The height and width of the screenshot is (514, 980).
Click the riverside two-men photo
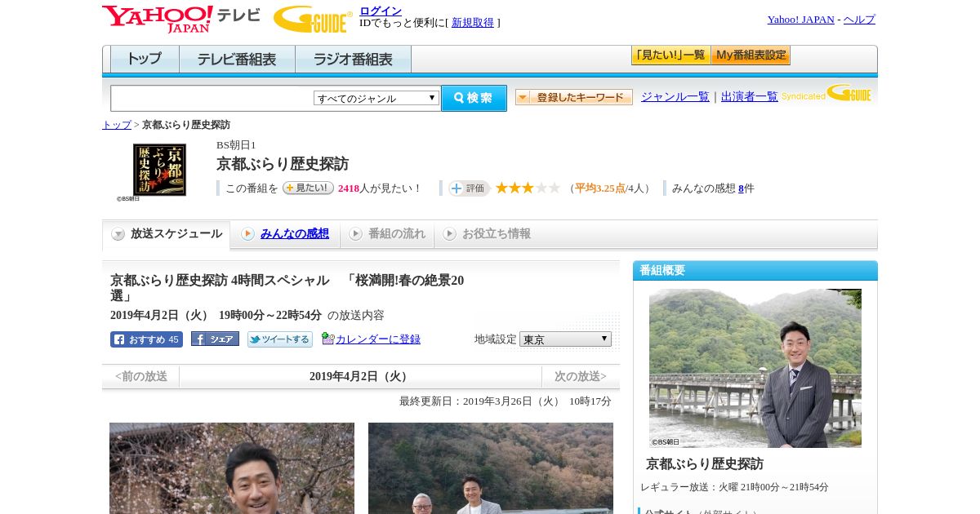[x=491, y=468]
